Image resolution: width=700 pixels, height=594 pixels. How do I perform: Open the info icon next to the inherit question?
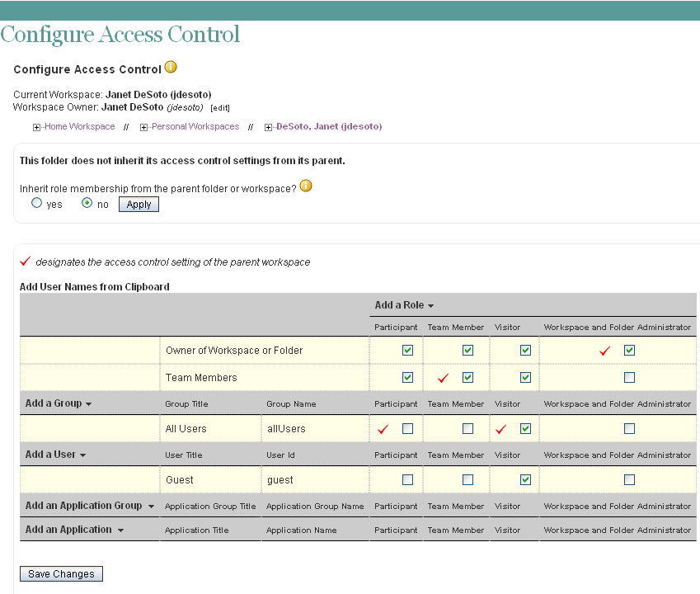pos(305,186)
